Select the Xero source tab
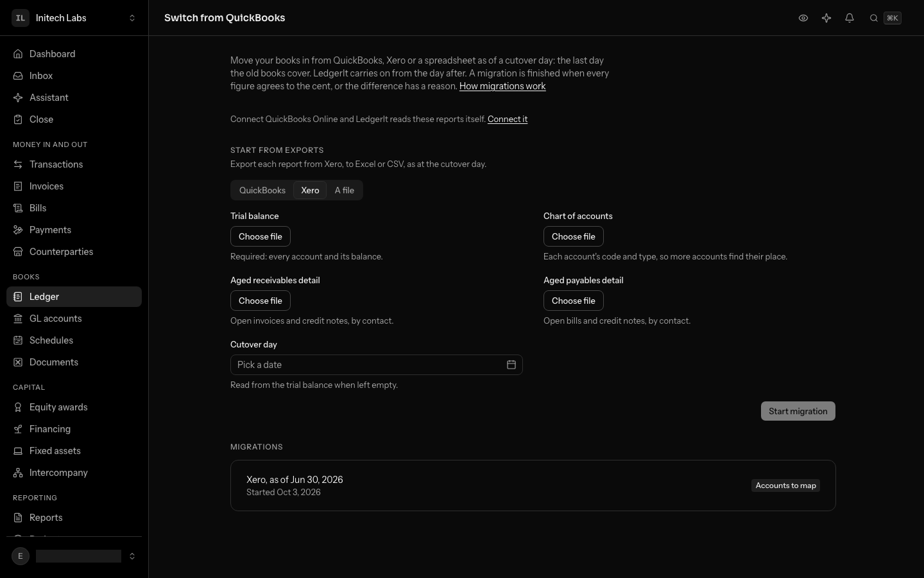The height and width of the screenshot is (578, 924). tap(310, 190)
